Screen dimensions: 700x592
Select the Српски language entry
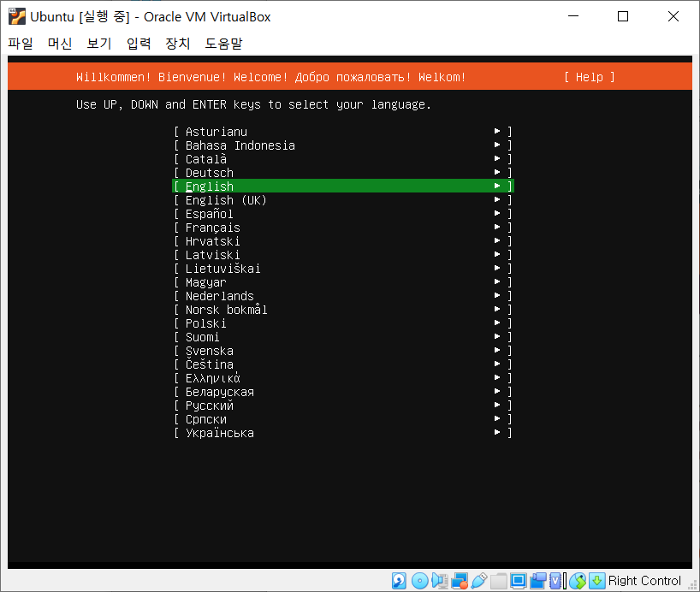(343, 419)
